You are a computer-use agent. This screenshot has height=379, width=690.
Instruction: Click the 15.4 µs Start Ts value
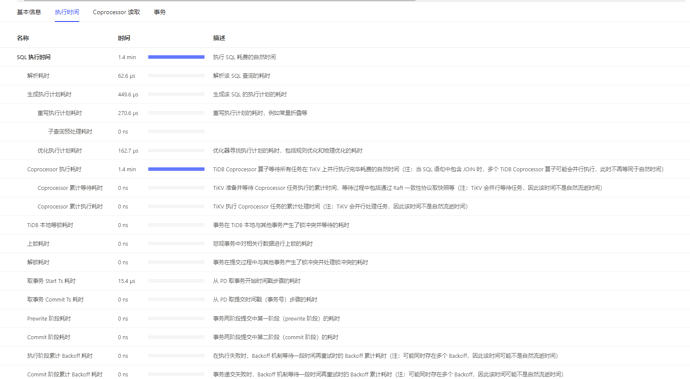126,281
